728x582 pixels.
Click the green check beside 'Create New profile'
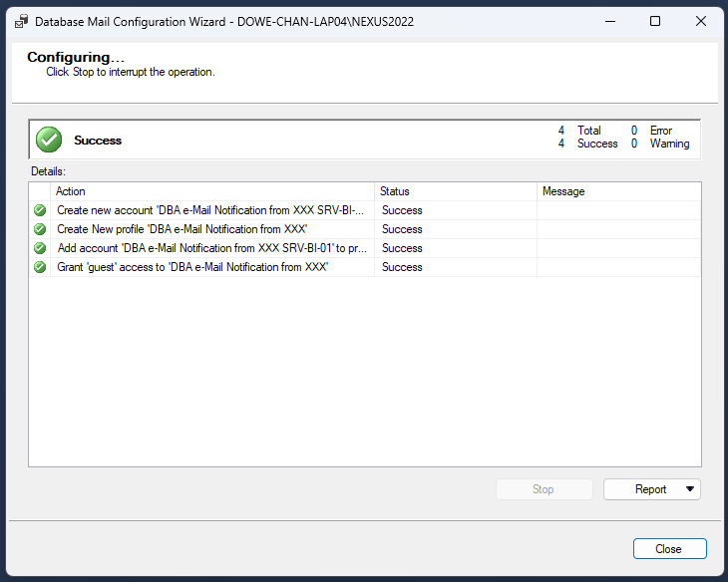pyautogui.click(x=40, y=229)
